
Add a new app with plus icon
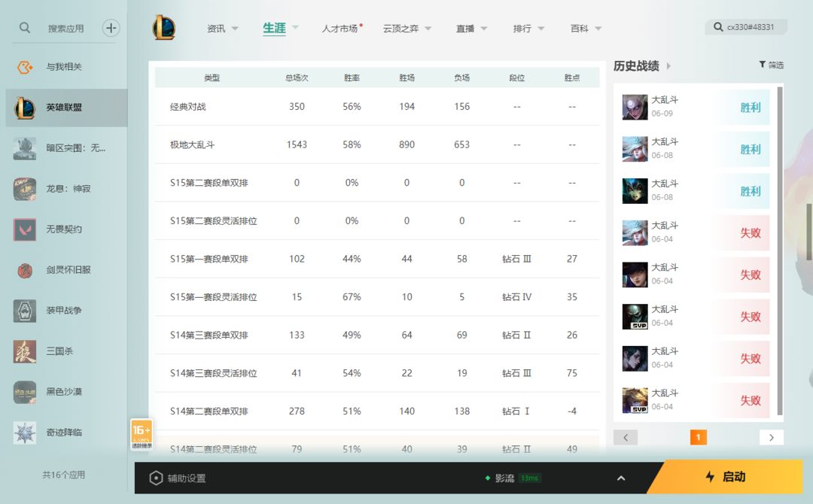[x=111, y=28]
